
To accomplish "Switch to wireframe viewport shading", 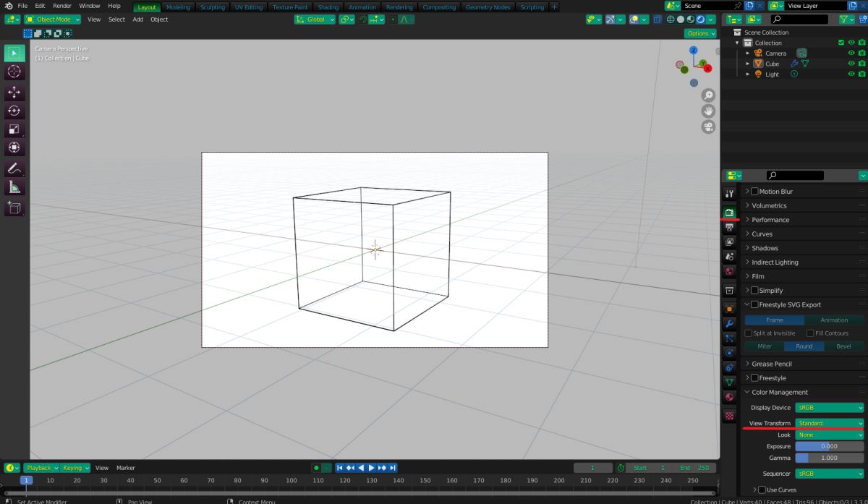I will [x=670, y=20].
